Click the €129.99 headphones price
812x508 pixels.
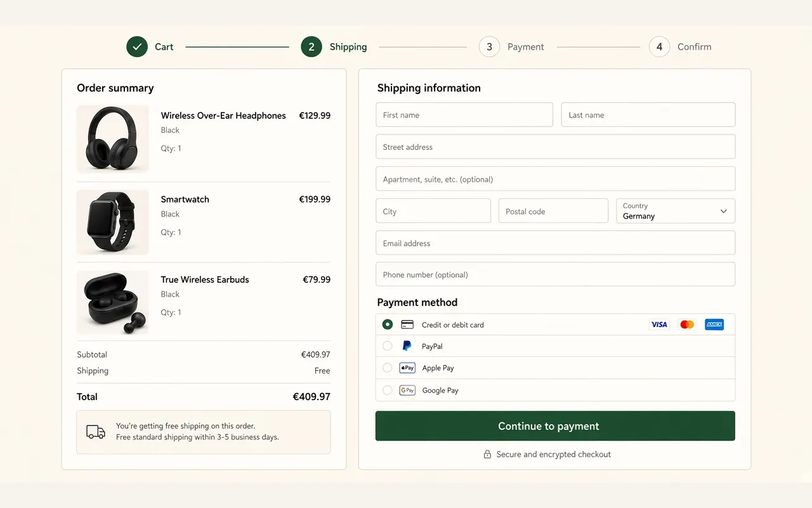pos(315,116)
